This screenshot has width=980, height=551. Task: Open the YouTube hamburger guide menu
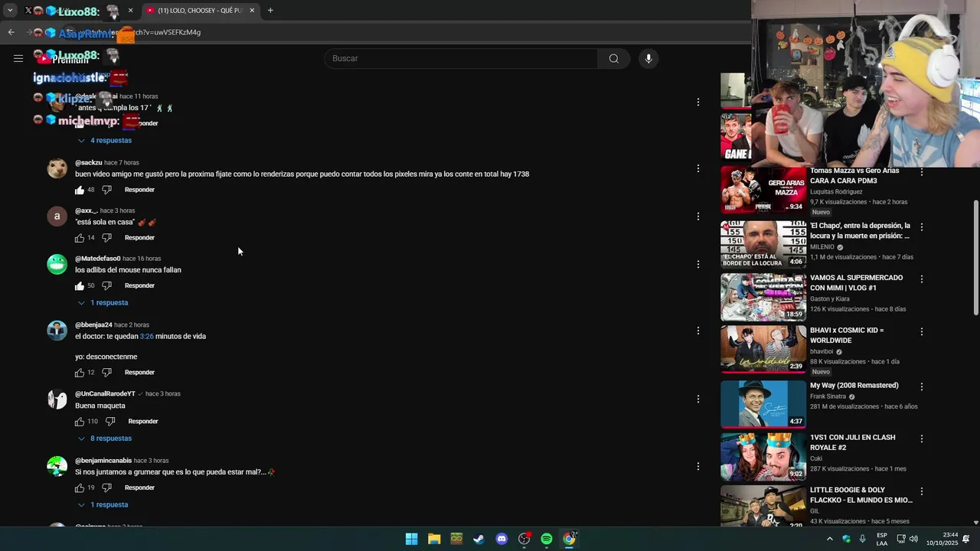pos(18,58)
